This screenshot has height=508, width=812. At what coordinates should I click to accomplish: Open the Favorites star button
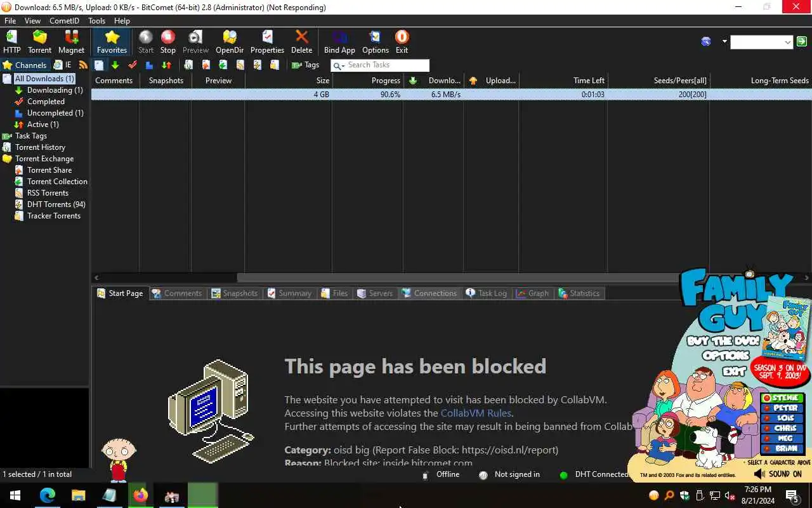[x=112, y=42]
